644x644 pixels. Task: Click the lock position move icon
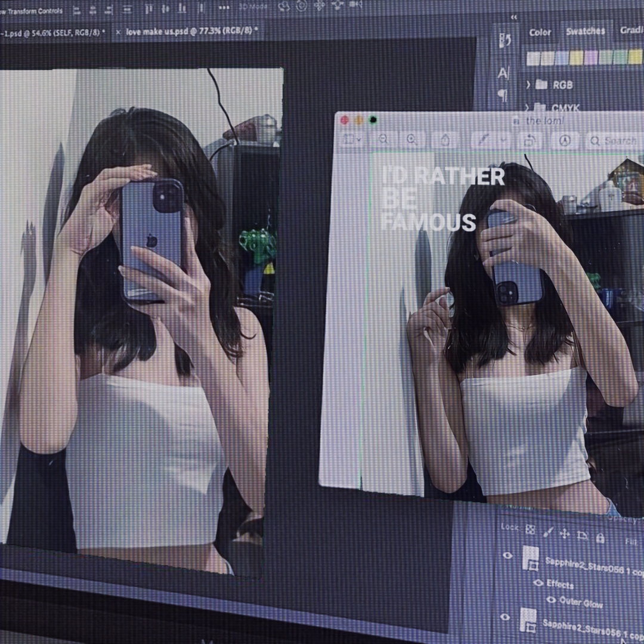click(x=565, y=534)
